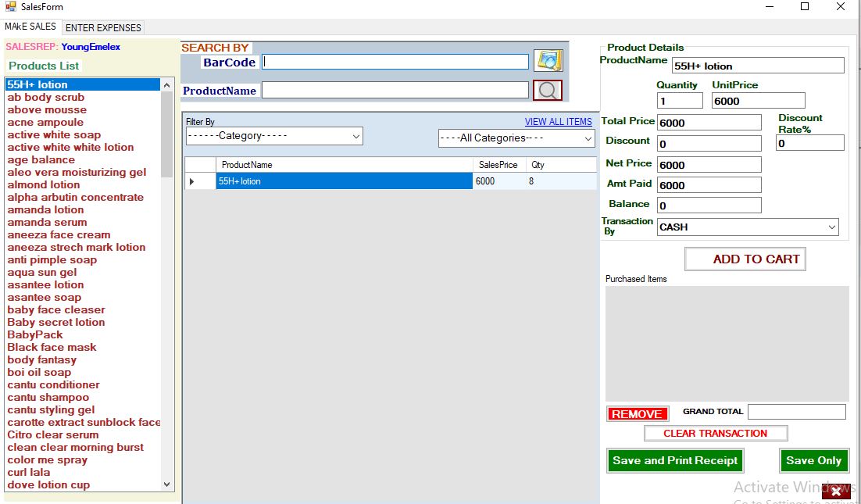Viewport: 861px width, 504px height.
Task: Click the Quantity input field
Action: coord(678,100)
